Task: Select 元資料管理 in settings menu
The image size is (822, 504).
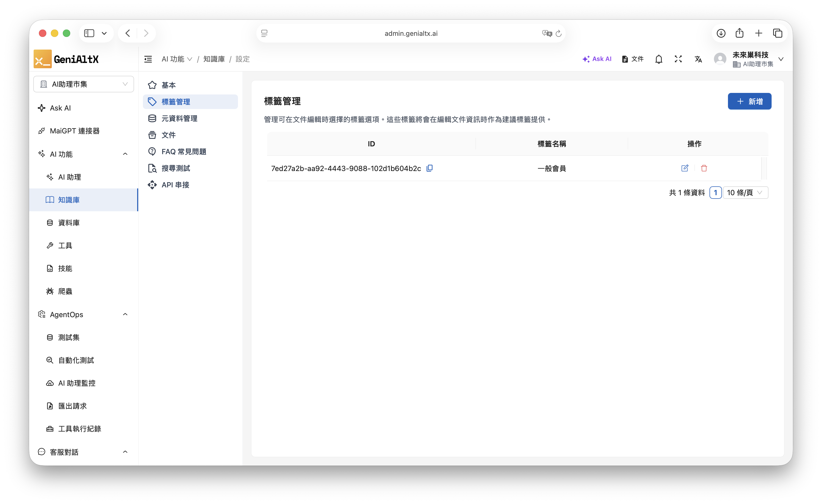Action: tap(179, 118)
